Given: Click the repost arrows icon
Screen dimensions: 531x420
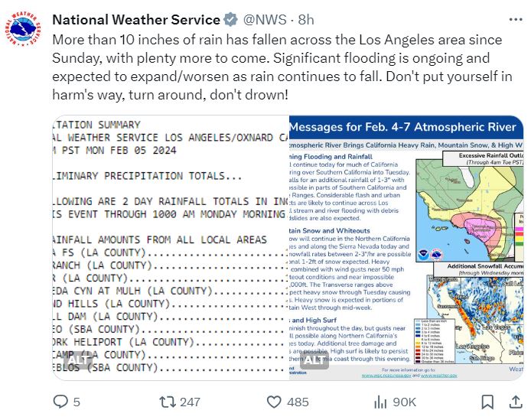Looking at the screenshot, I should coord(168,402).
